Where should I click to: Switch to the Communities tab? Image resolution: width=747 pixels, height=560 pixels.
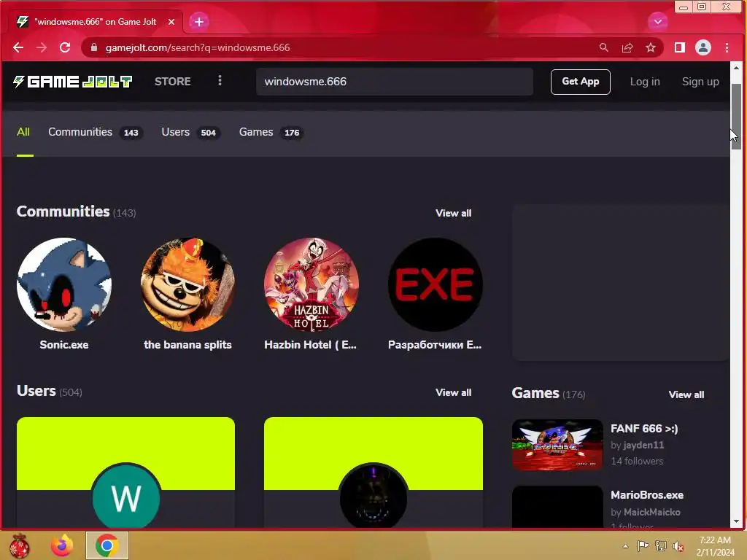coord(96,132)
